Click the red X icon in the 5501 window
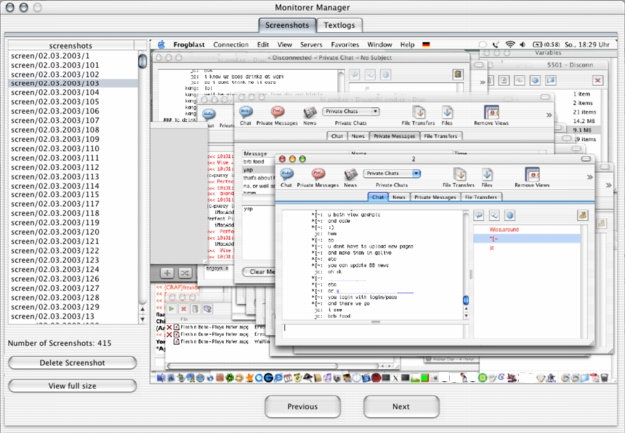This screenshot has height=433, width=625. tap(597, 81)
